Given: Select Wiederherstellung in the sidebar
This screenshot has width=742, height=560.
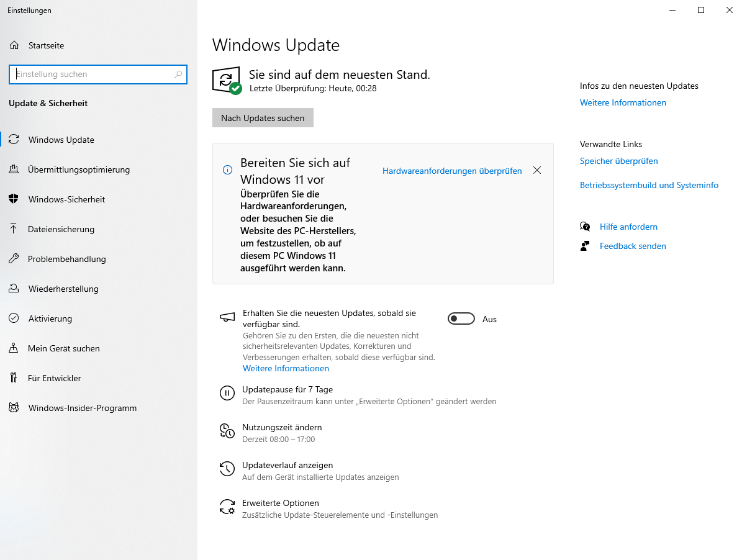Looking at the screenshot, I should tap(99, 289).
